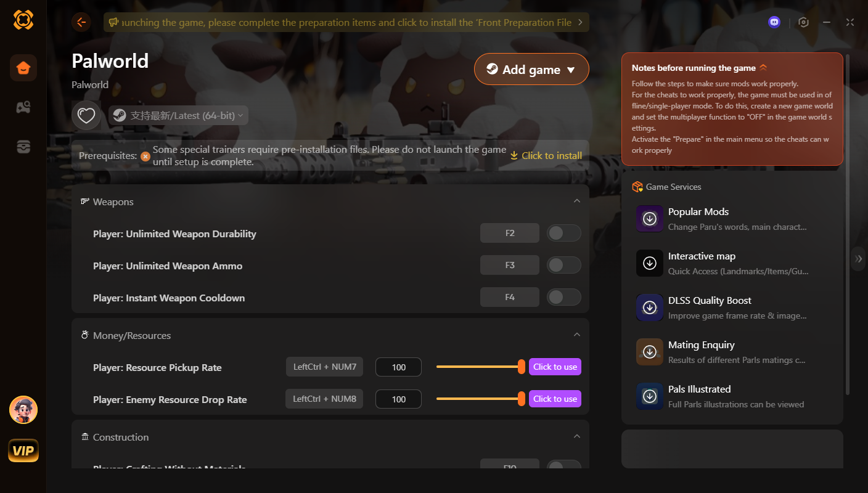
Task: Edit Resource Pickup Rate value field
Action: [x=399, y=367]
